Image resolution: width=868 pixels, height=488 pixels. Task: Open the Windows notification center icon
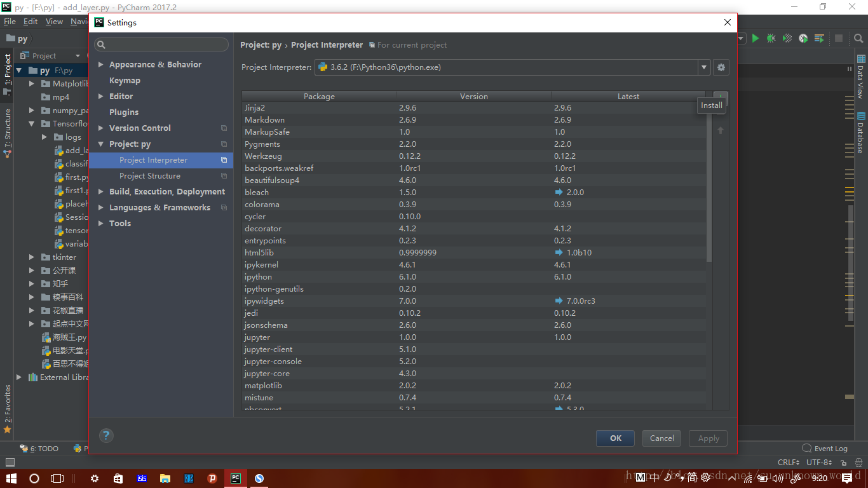[846, 478]
